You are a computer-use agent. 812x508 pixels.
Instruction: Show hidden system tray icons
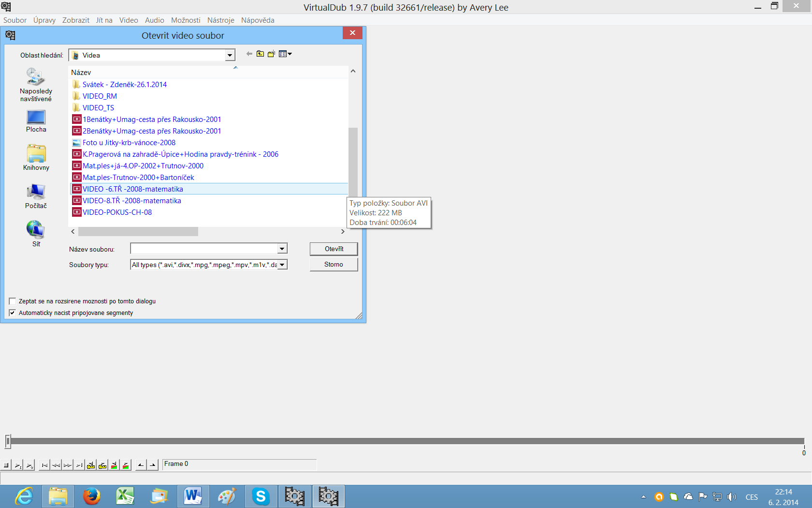[x=643, y=497]
